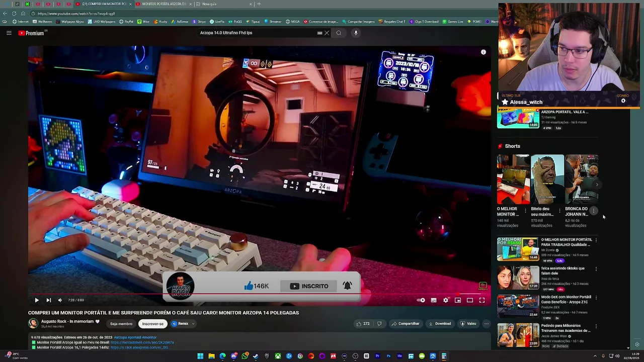Image resolution: width=644 pixels, height=362 pixels.
Task: Click Compartilhar share button
Action: [x=406, y=324]
